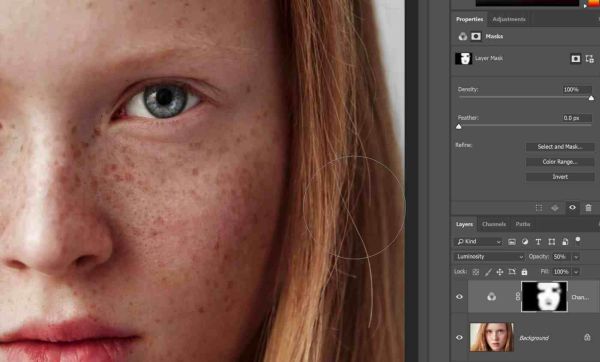
Task: Hide the Background layer eye
Action: [x=459, y=338]
